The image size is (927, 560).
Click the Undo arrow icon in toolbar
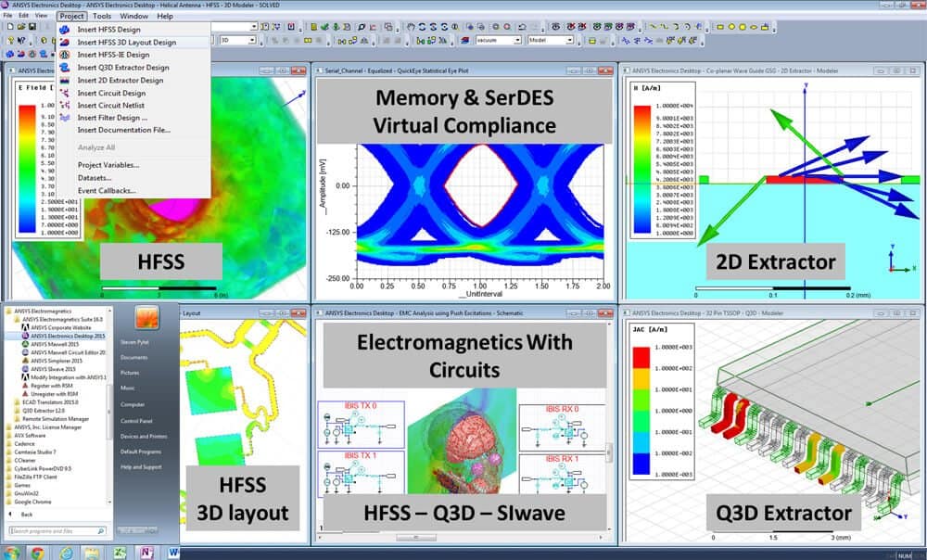coord(522,27)
